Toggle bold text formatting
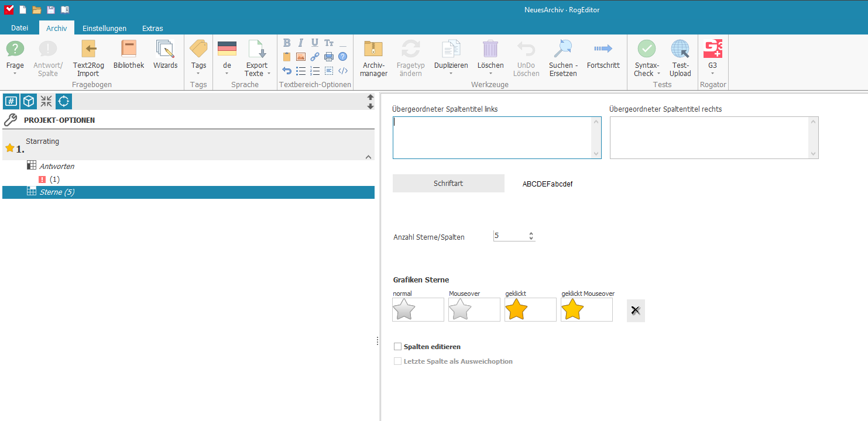This screenshot has height=421, width=868. click(287, 43)
